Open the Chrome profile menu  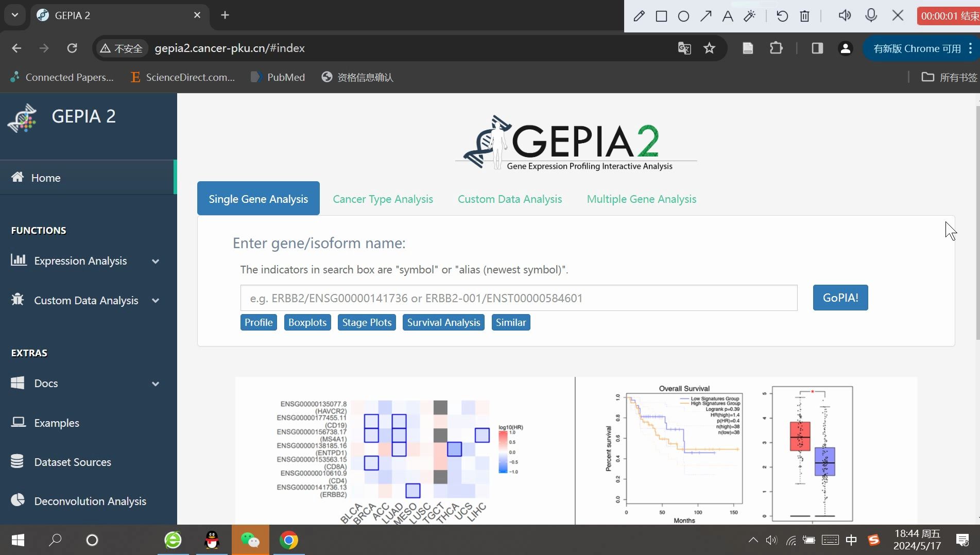(845, 48)
